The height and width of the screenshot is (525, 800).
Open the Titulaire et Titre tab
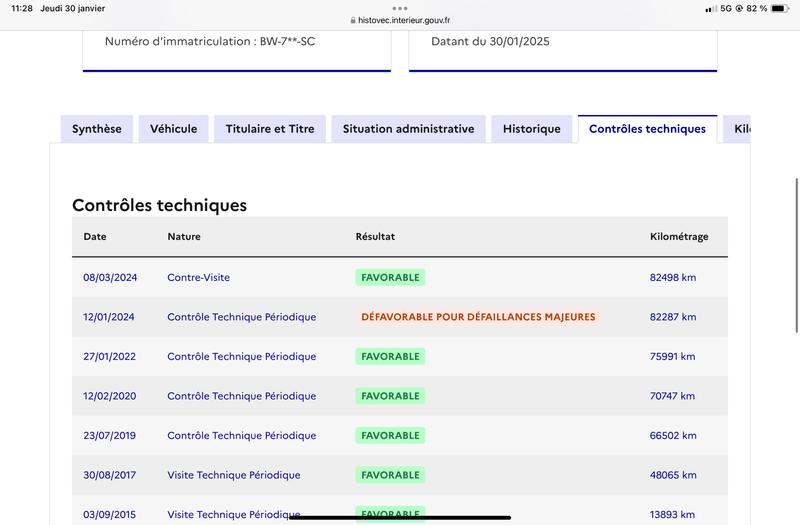(270, 129)
